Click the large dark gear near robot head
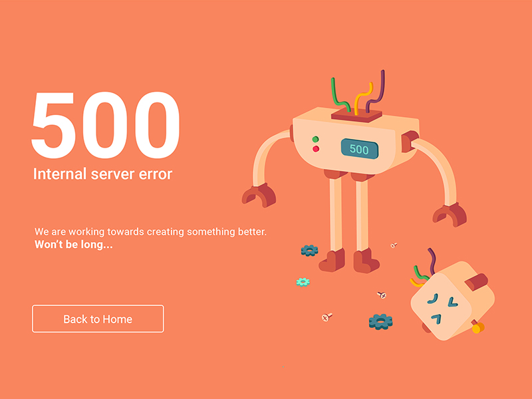 (380, 322)
